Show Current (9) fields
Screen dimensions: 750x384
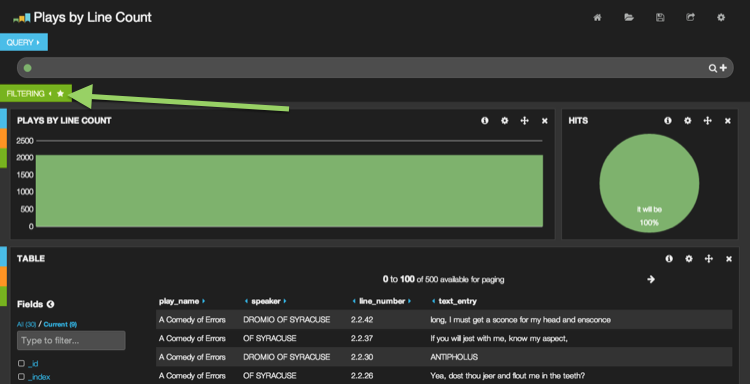tap(60, 324)
